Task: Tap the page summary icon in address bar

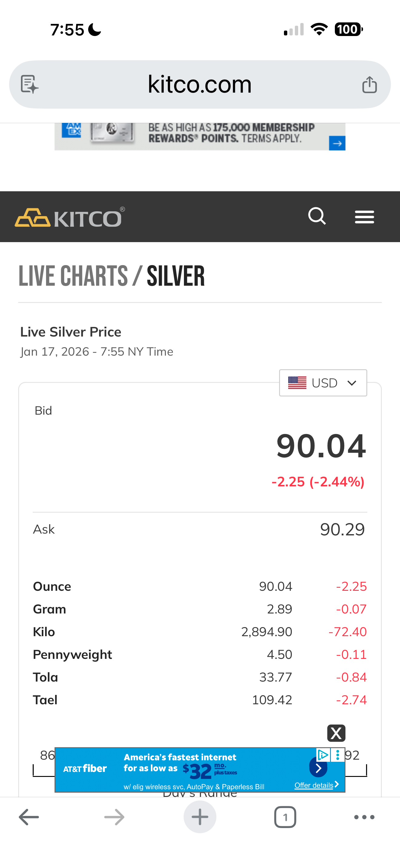Action: coord(30,84)
